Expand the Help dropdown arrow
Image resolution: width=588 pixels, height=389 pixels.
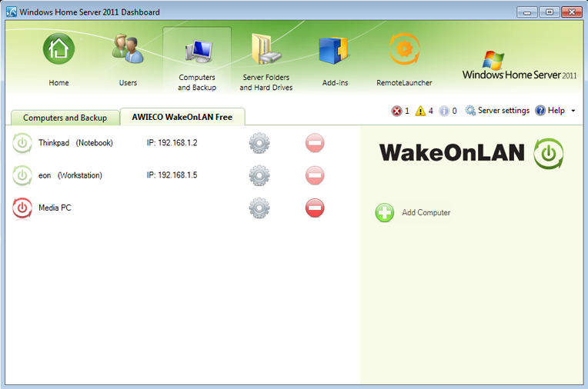click(x=573, y=111)
